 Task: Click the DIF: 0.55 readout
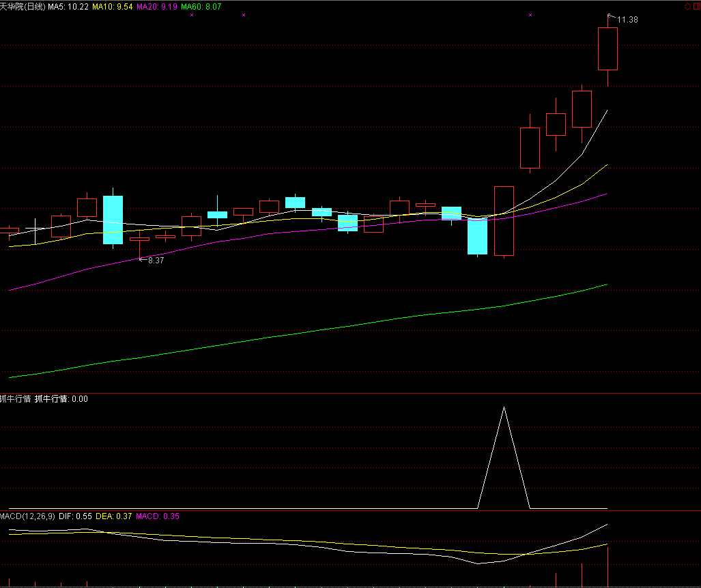point(76,516)
